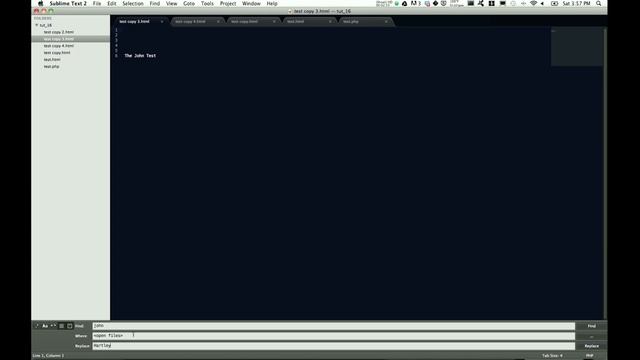Open test copy 2.html in sidebar
This screenshot has height=360, width=640.
[x=59, y=32]
